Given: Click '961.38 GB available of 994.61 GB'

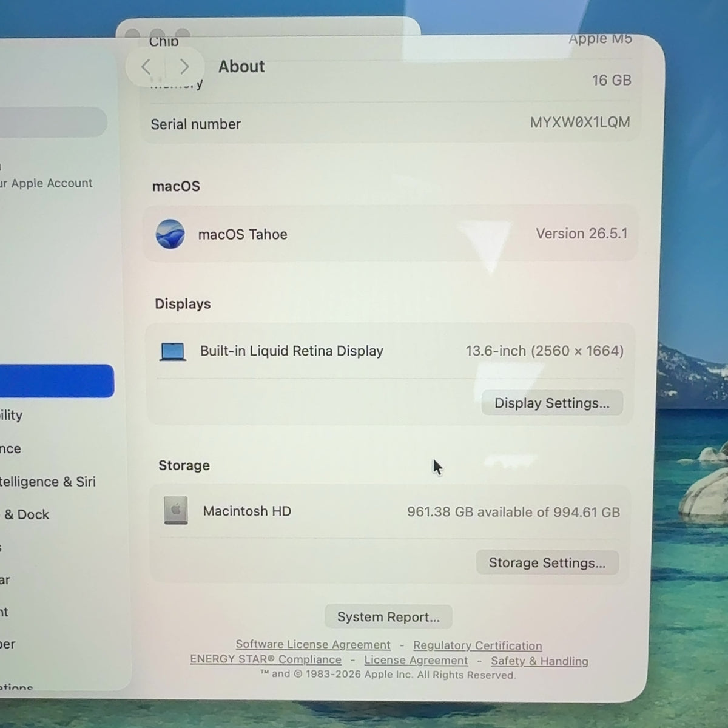Looking at the screenshot, I should click(514, 512).
